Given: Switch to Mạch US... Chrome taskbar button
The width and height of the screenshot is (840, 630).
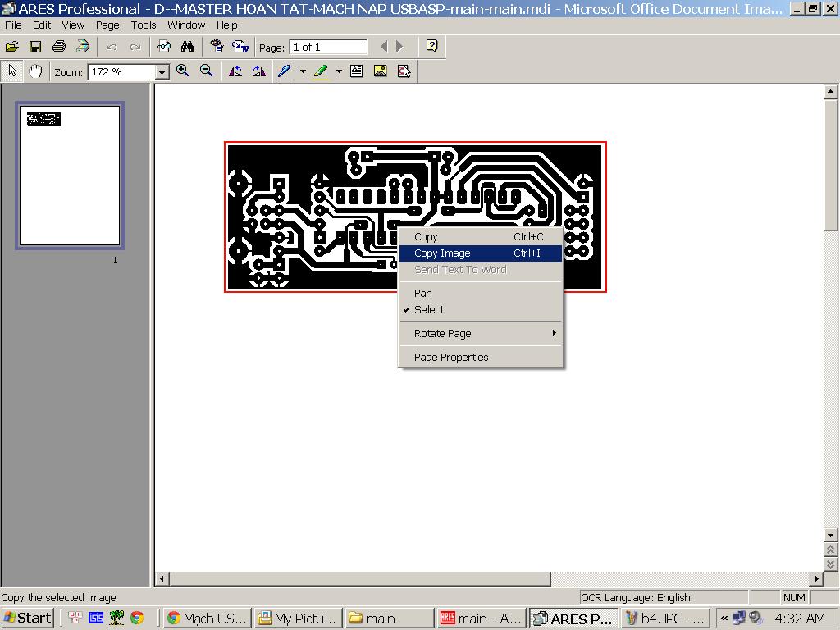Looking at the screenshot, I should [208, 619].
